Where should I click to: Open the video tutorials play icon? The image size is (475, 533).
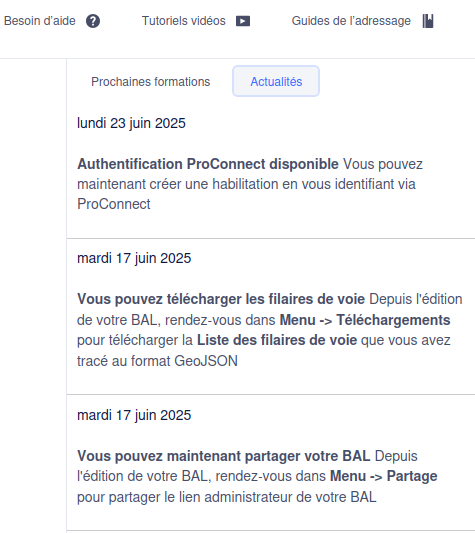[x=243, y=21]
